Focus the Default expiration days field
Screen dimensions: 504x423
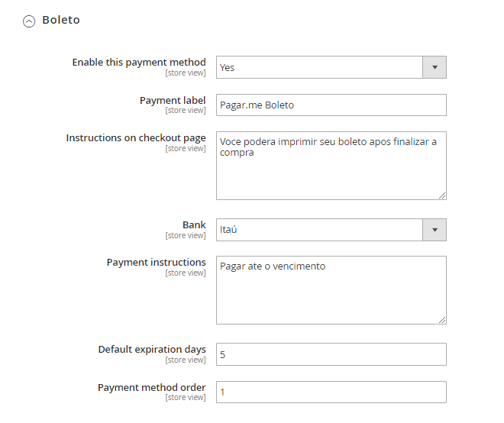click(x=331, y=354)
